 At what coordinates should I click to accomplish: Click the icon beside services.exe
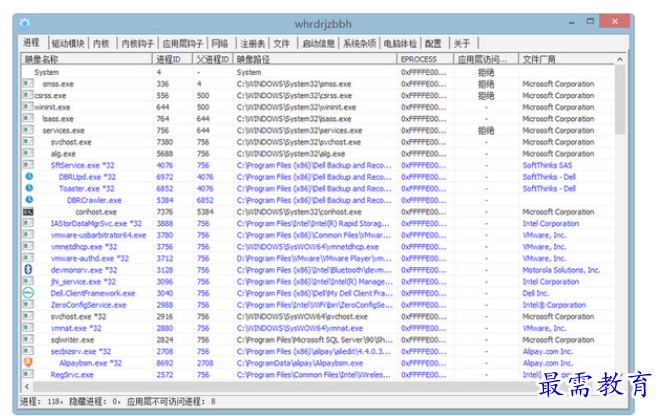tap(28, 130)
